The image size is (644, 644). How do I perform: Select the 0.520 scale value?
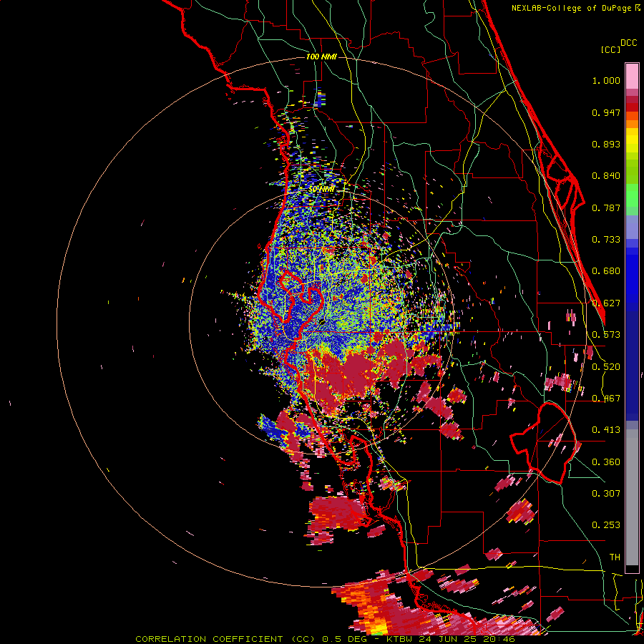click(606, 367)
